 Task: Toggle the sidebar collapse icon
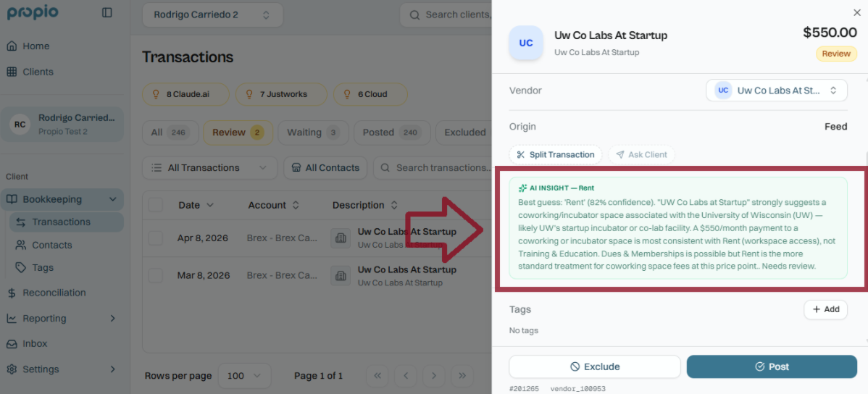tap(107, 12)
